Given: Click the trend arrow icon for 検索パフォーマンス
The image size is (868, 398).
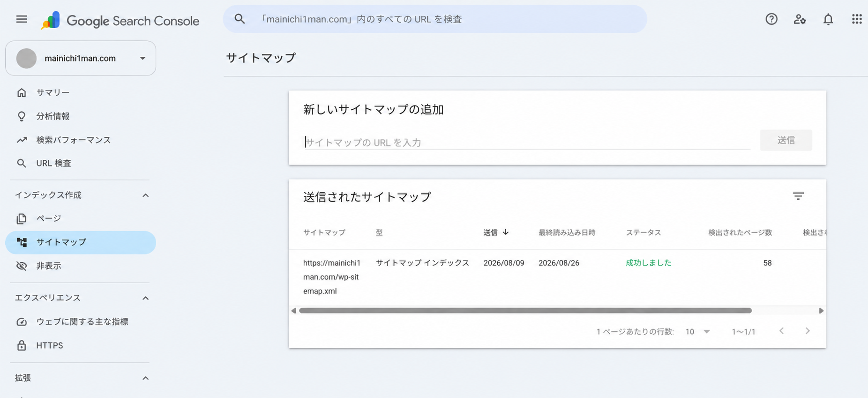Looking at the screenshot, I should pos(22,140).
